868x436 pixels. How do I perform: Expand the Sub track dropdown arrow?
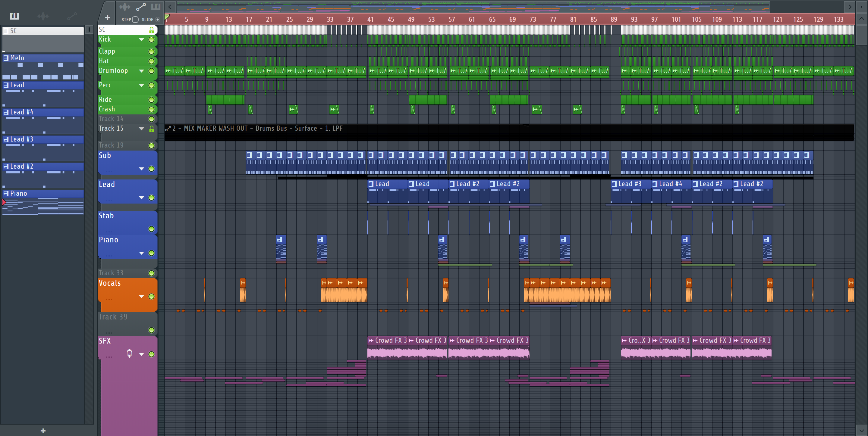[142, 169]
